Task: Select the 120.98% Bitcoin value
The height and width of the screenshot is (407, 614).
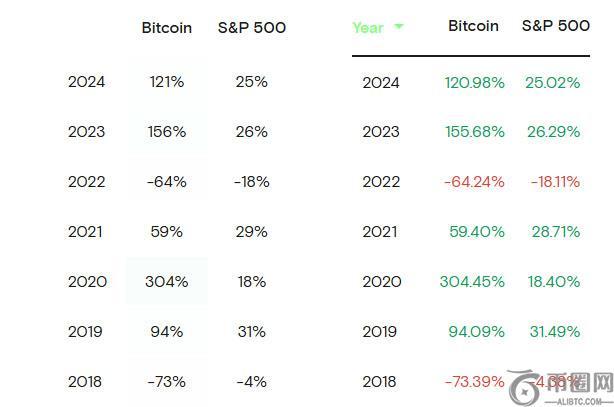Action: click(475, 82)
